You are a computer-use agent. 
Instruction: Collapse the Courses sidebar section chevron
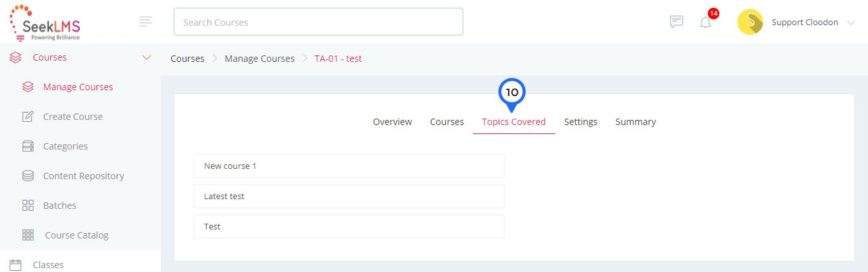point(147,57)
